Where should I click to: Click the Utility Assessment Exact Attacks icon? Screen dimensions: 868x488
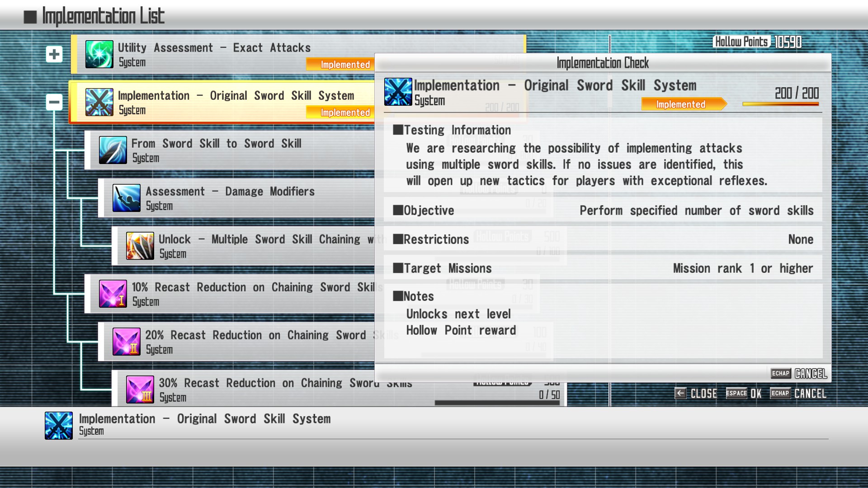(99, 54)
